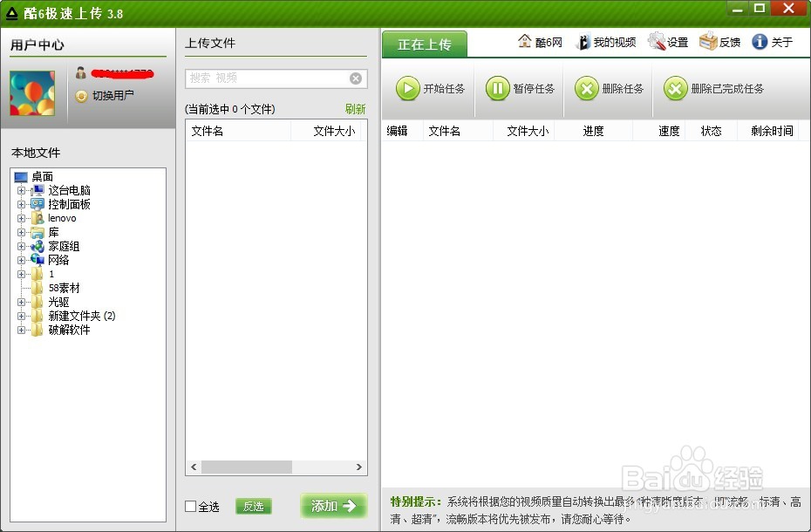Click the green play icon for 开始任务
Viewport: 811px width, 532px height.
(x=407, y=88)
